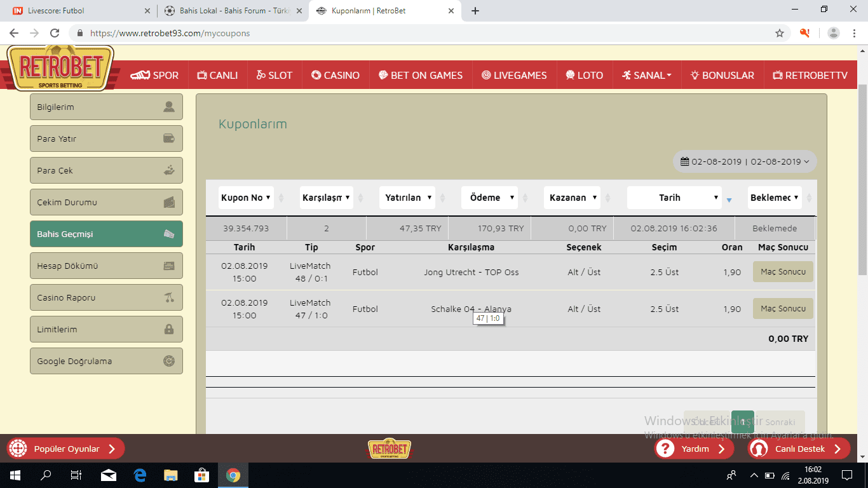Open the Mail app from taskbar
868x488 pixels.
[x=109, y=475]
